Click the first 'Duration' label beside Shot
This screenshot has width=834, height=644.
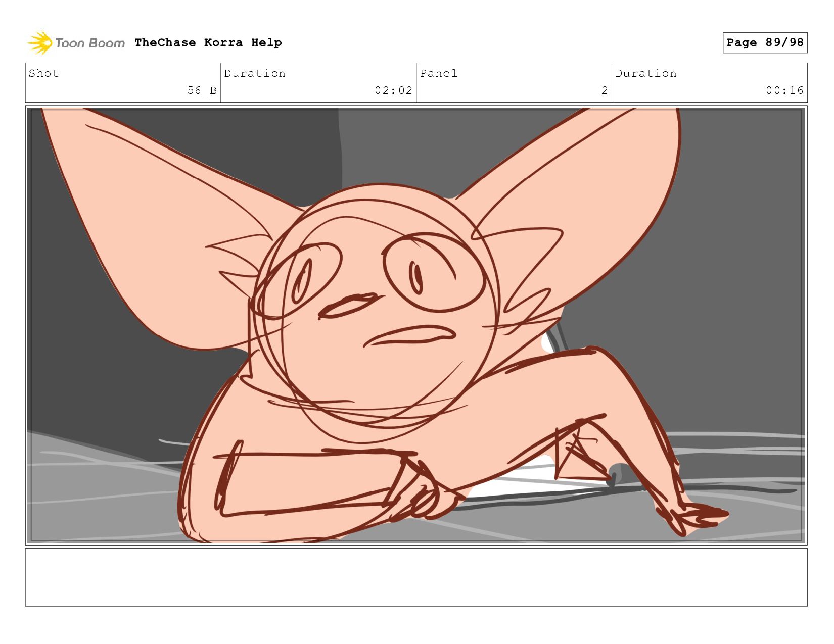pyautogui.click(x=255, y=74)
